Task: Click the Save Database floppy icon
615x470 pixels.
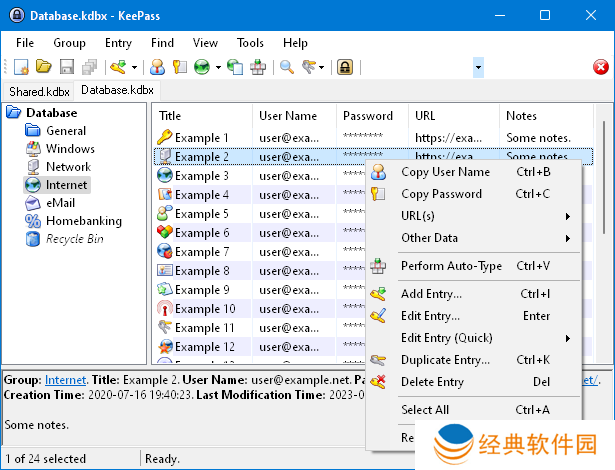Action: click(67, 67)
